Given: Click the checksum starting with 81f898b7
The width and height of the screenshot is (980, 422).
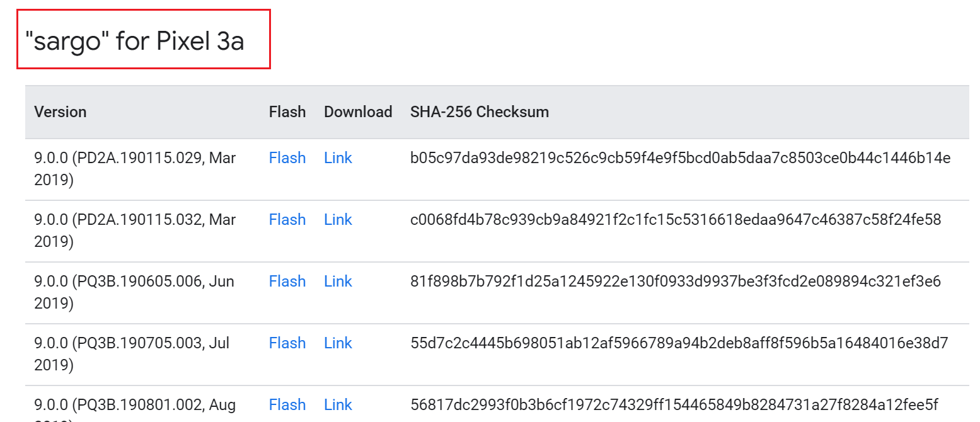Looking at the screenshot, I should pyautogui.click(x=675, y=282).
